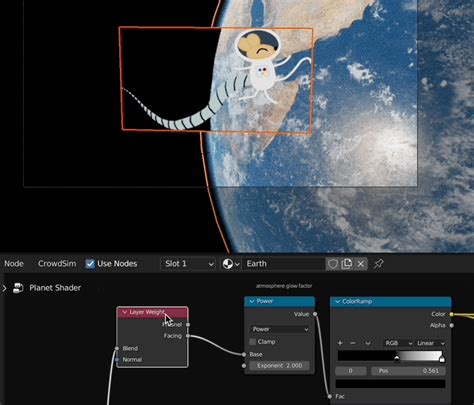
Task: Duplicate the Earth material with copy icon
Action: point(347,264)
